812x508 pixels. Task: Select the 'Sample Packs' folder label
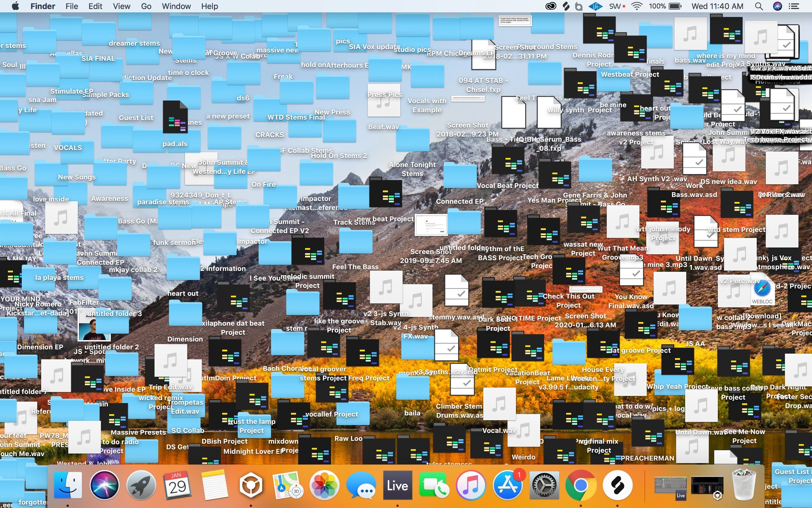106,95
